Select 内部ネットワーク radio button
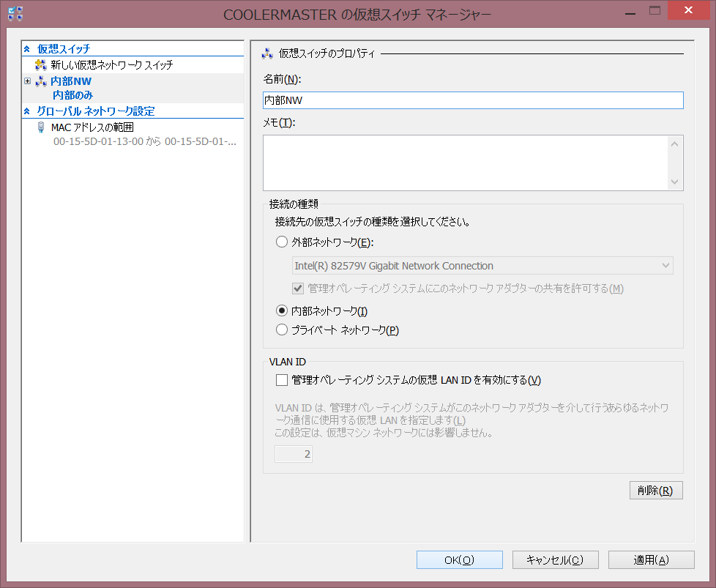The image size is (716, 588). pos(282,311)
